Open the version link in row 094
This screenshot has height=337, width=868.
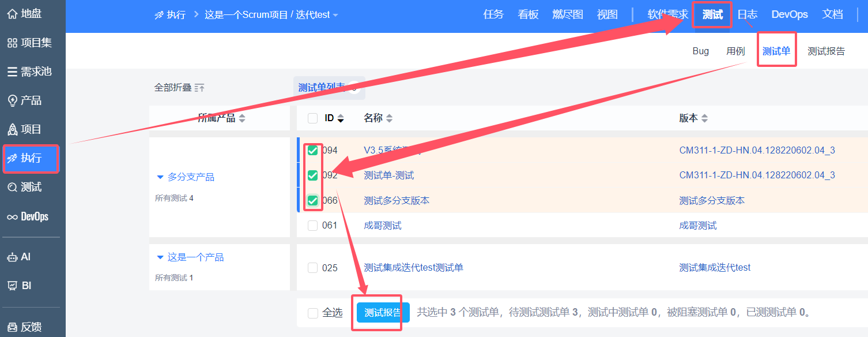(x=757, y=151)
